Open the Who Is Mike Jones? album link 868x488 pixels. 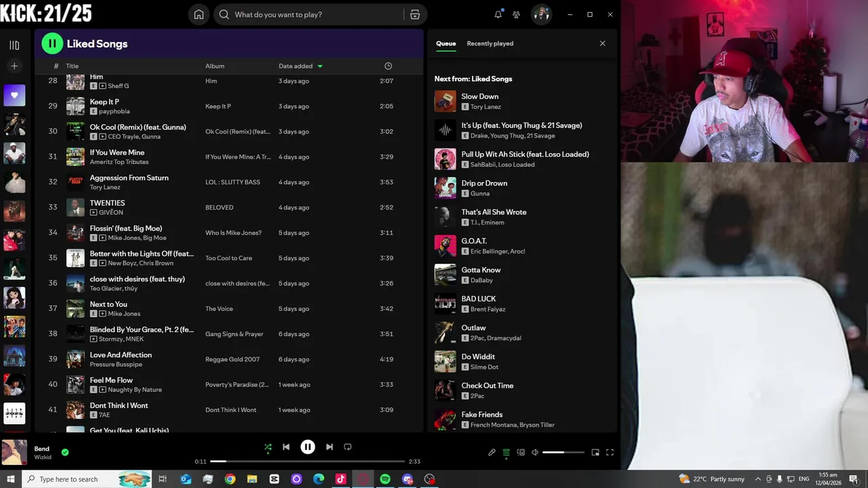click(x=233, y=232)
